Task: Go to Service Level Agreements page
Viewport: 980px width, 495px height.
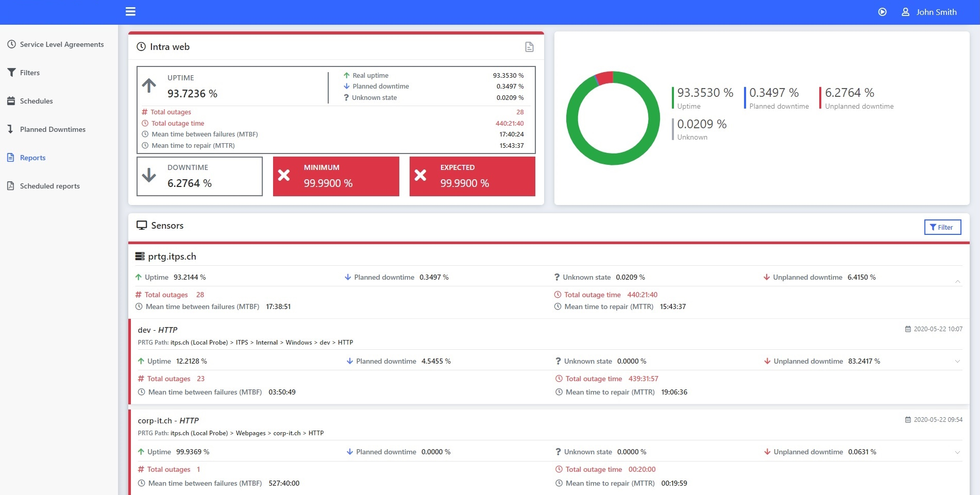Action: click(61, 44)
